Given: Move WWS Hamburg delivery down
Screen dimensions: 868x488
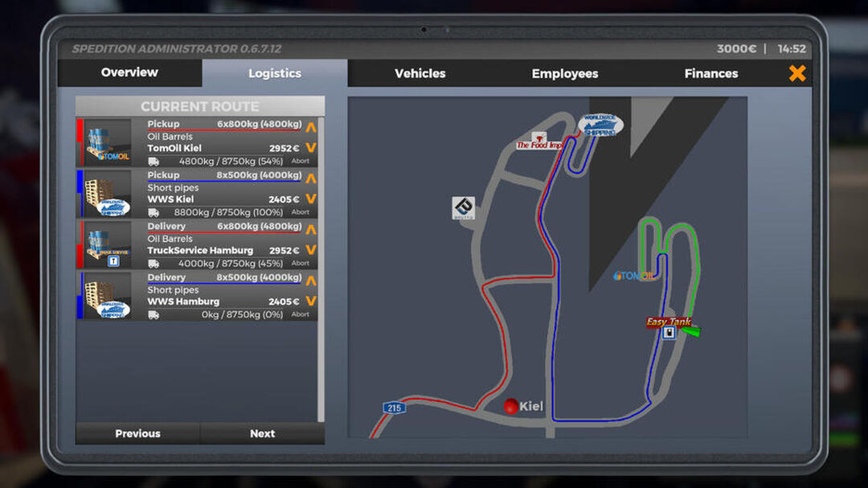Looking at the screenshot, I should coord(311,301).
